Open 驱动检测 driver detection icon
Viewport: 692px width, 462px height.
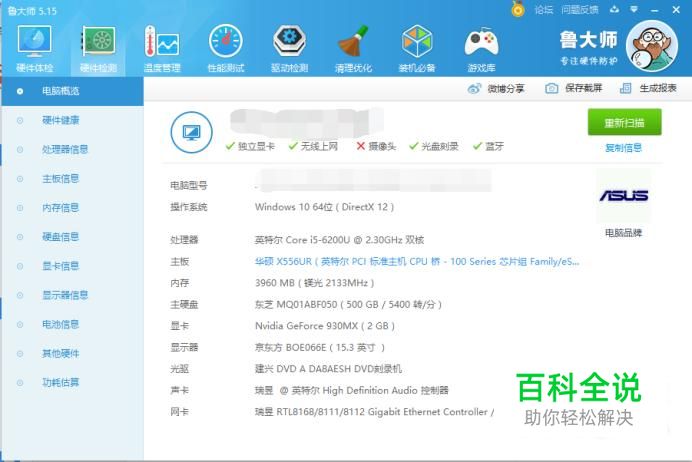point(289,48)
